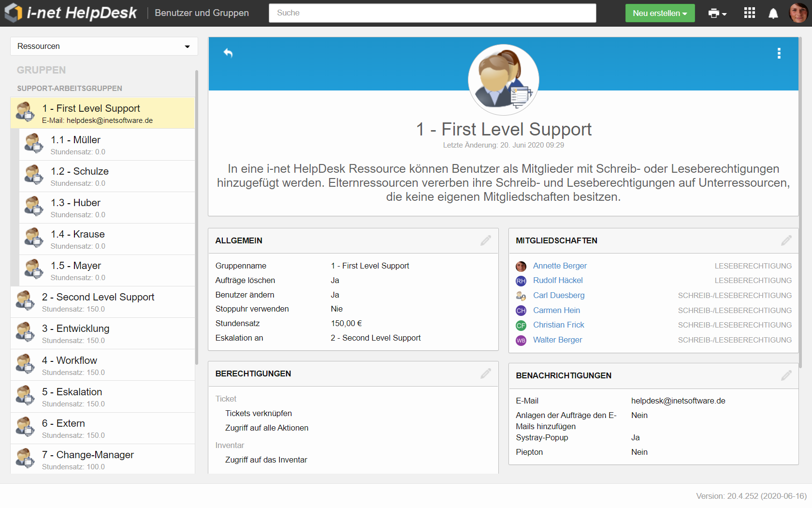Select the 1.4 - Krause subgroup

107,239
